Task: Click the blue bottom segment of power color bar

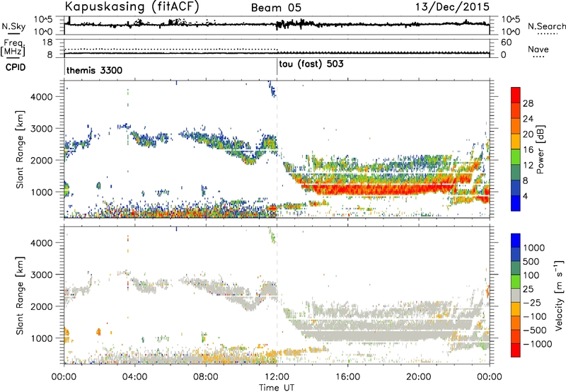Action: tap(516, 203)
